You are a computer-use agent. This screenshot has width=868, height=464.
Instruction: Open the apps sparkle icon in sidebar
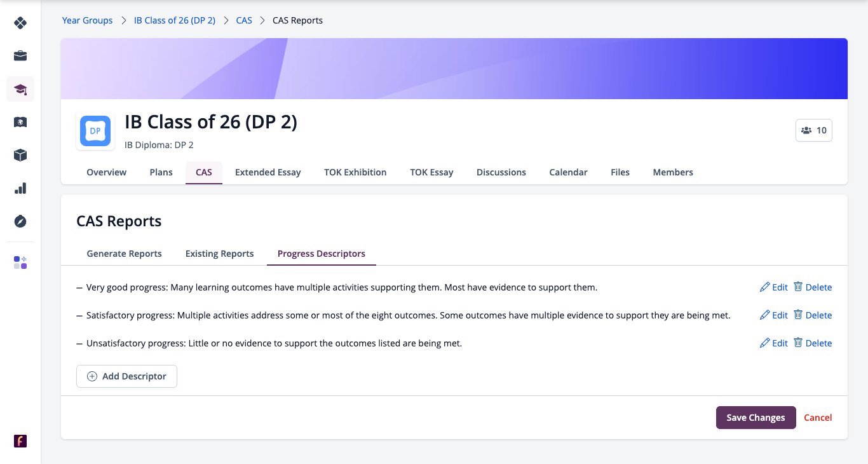pyautogui.click(x=20, y=263)
